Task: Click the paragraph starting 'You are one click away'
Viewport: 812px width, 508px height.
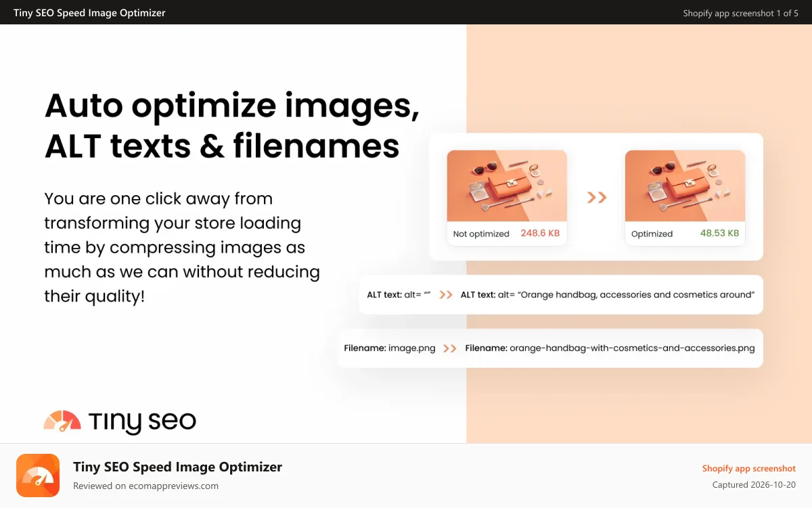Action: [x=182, y=247]
